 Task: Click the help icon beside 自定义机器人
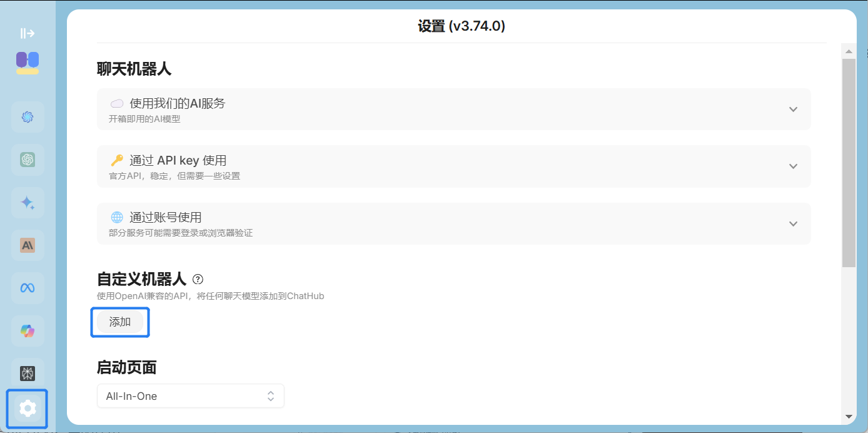(x=198, y=279)
